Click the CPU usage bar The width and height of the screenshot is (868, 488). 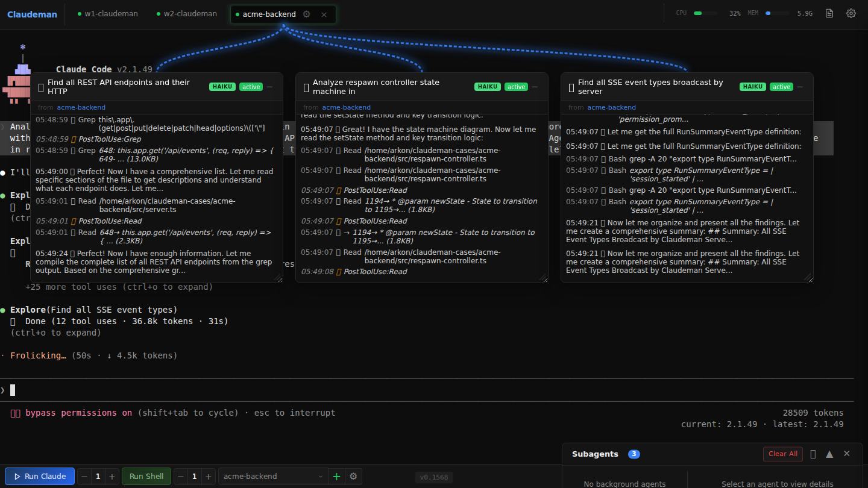tap(706, 13)
